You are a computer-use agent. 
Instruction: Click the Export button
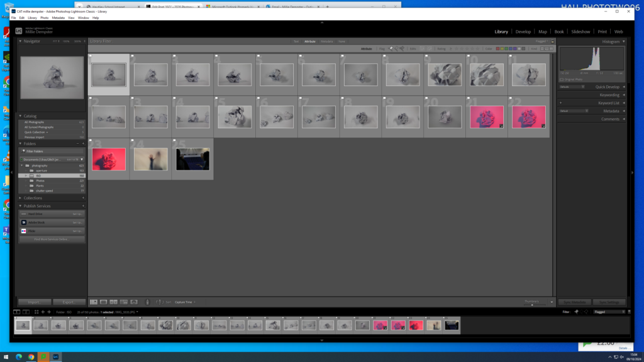69,302
